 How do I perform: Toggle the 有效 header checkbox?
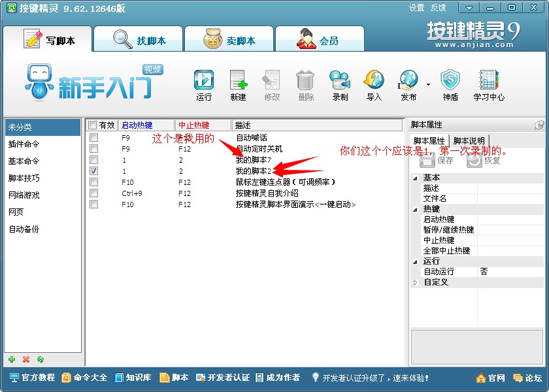click(92, 125)
